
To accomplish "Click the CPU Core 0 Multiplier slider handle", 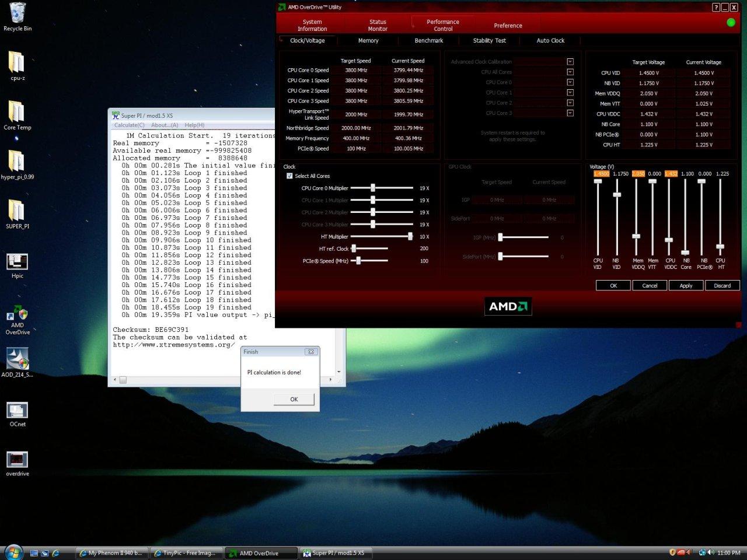I will tap(372, 188).
